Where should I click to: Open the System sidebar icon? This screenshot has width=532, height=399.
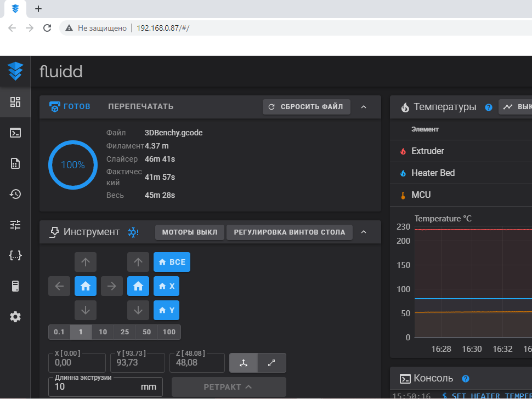15,286
